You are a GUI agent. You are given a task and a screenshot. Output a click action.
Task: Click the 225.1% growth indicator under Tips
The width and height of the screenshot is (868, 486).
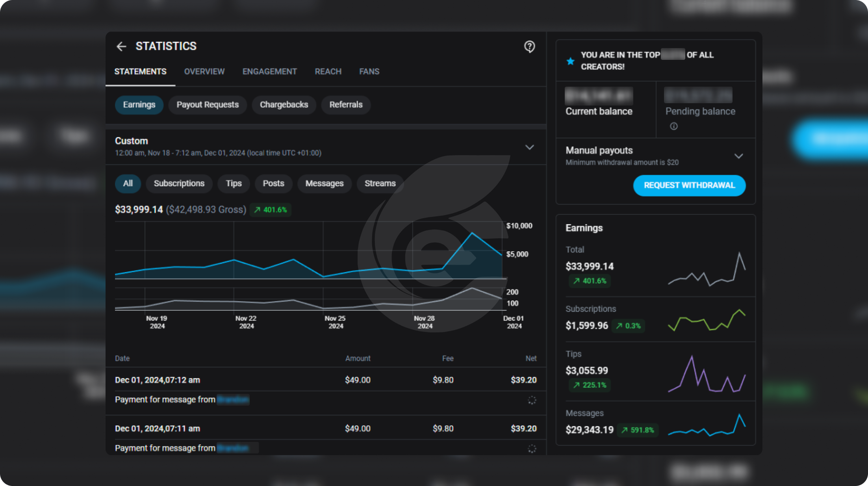[589, 385]
